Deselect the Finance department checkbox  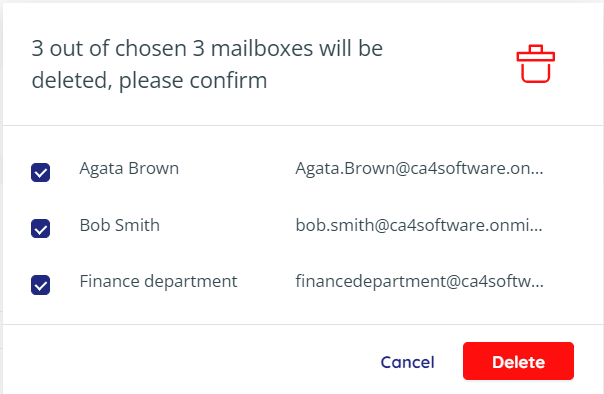(x=40, y=285)
